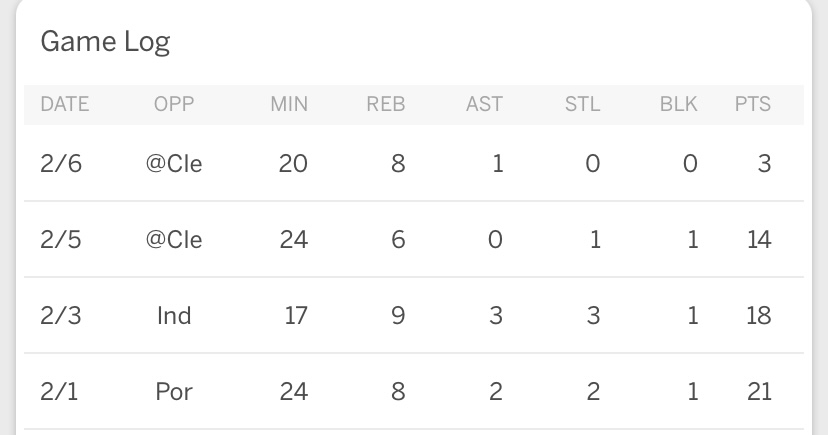Open the Por opponent link
Image resolution: width=828 pixels, height=435 pixels.
point(174,391)
